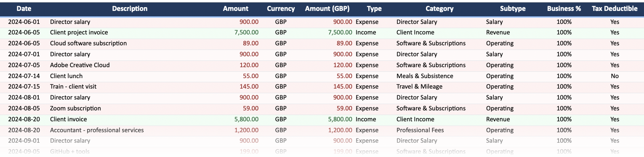The height and width of the screenshot is (157, 644).
Task: Click the 2024-07-05 date cell
Action: [x=24, y=65]
